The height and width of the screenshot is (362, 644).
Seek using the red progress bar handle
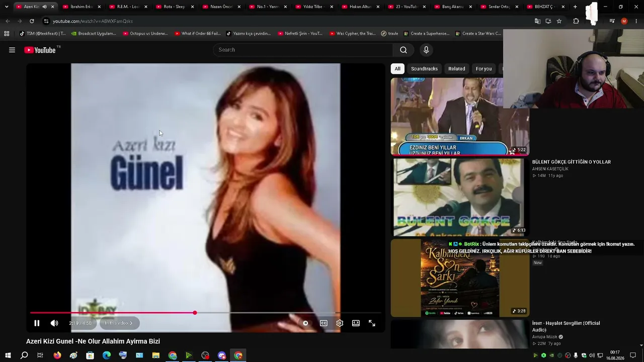click(195, 313)
